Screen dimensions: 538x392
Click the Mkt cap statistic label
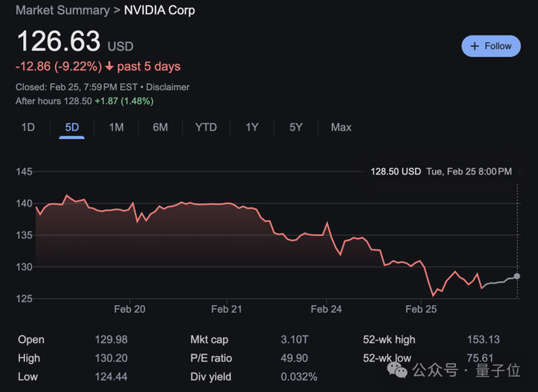[209, 340]
